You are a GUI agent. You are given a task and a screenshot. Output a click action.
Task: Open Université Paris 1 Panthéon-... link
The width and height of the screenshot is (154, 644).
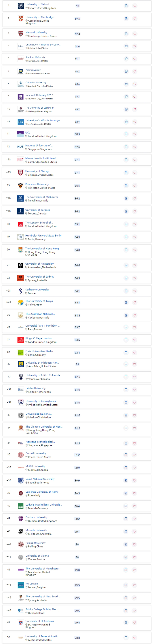click(43, 326)
